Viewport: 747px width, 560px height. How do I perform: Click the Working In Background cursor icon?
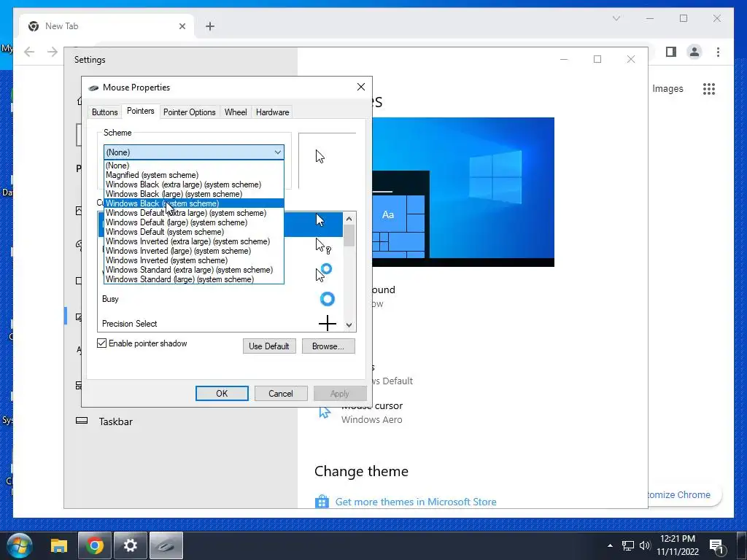tap(324, 273)
